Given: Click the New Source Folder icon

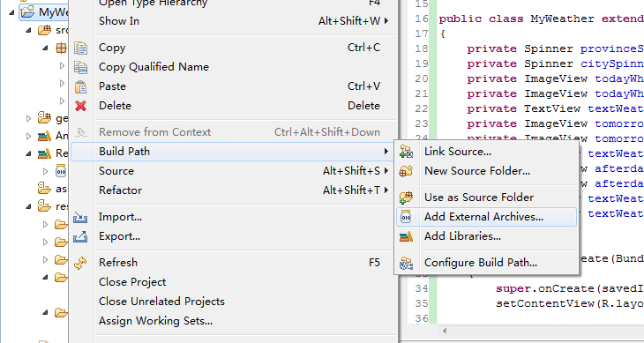Looking at the screenshot, I should click(406, 171).
